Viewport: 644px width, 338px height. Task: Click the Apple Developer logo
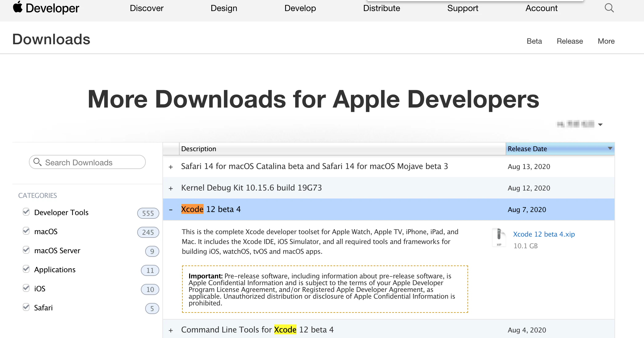tap(46, 8)
